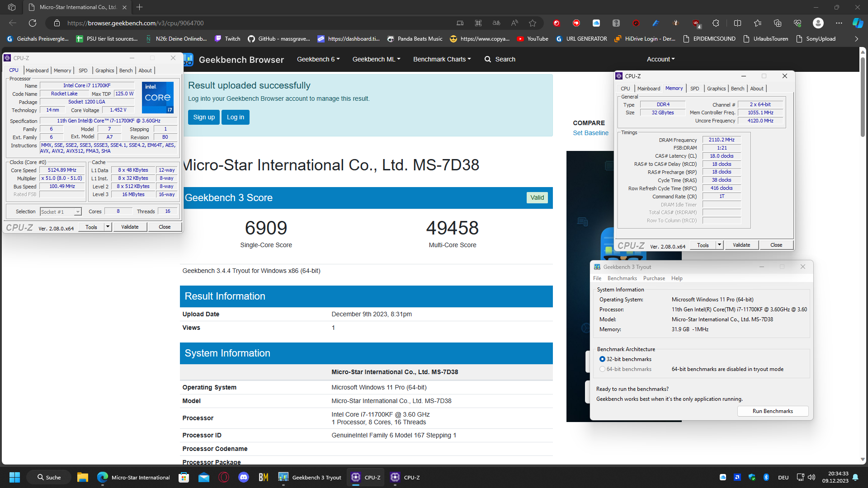This screenshot has width=868, height=488.
Task: Open File menu in Geekbench 3 Tryout
Action: [597, 278]
